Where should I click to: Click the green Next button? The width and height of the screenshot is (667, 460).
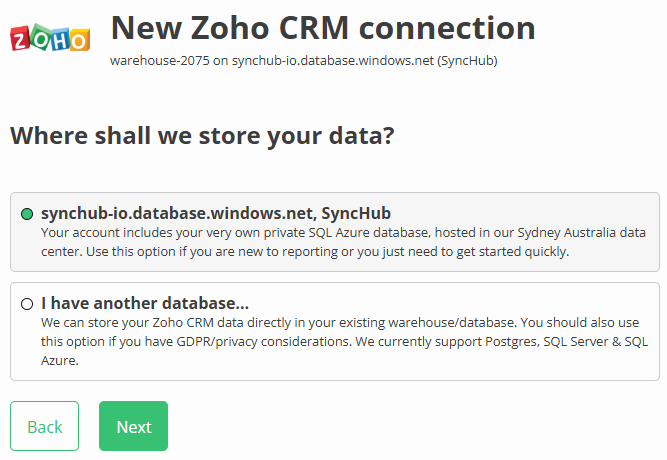(133, 427)
